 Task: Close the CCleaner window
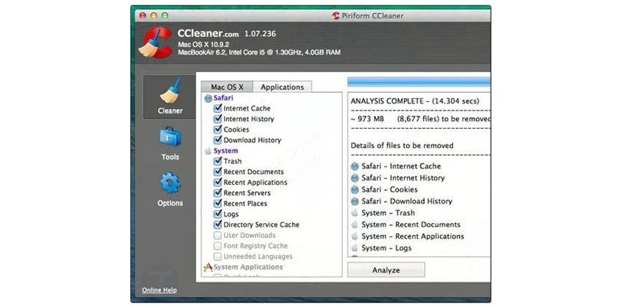coord(143,15)
